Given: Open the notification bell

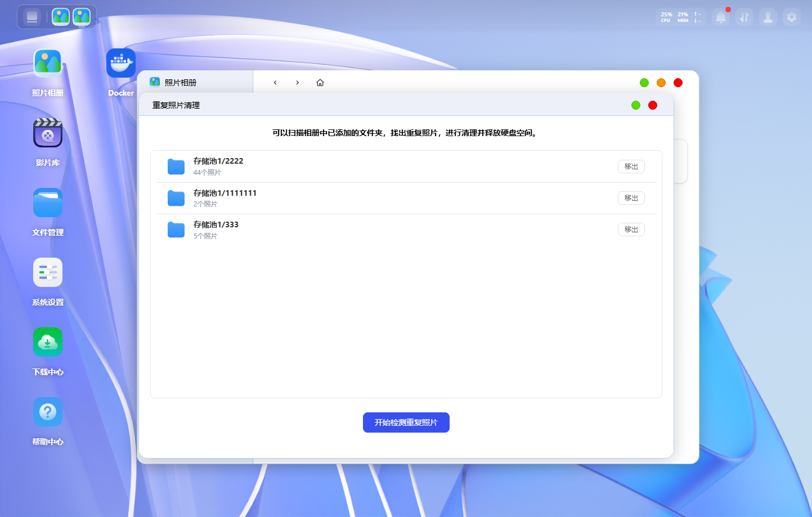Looking at the screenshot, I should pyautogui.click(x=721, y=17).
